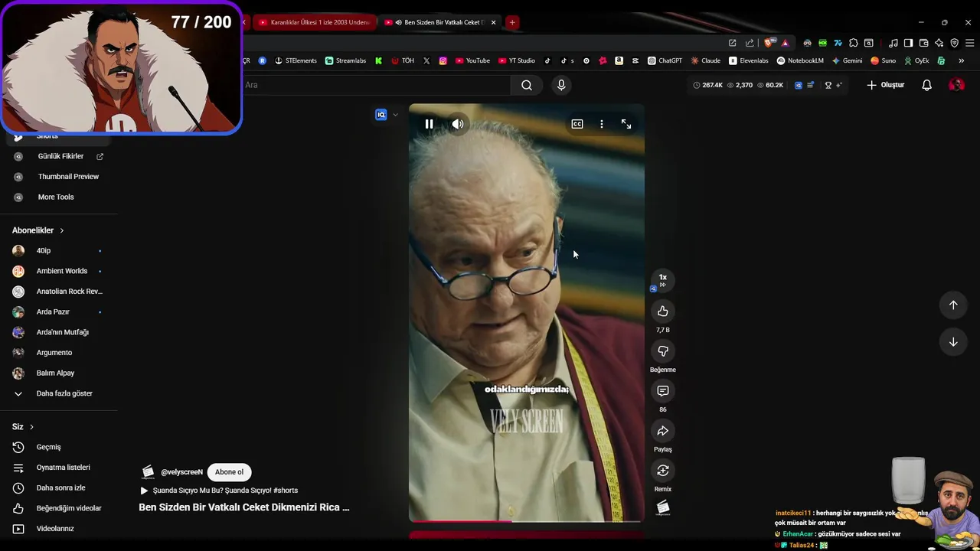Image resolution: width=980 pixels, height=551 pixels.
Task: Open the Argumento channel
Action: pos(58,353)
